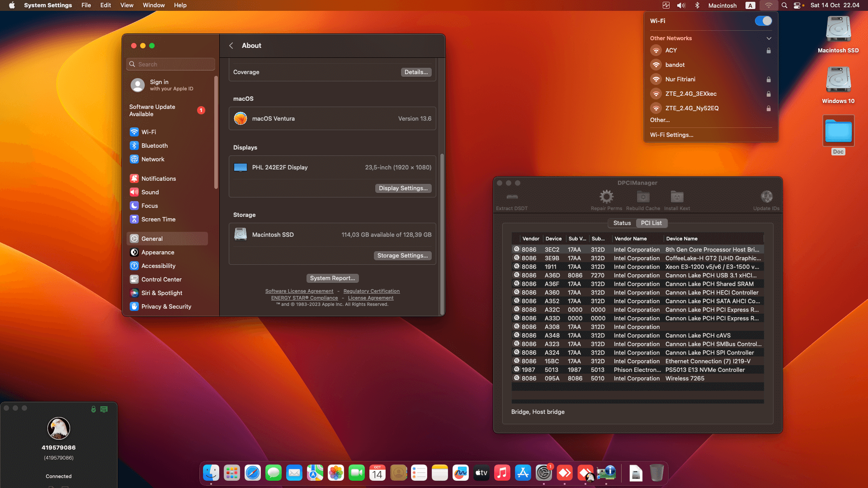Select the Wireless 7265 row in PCI list
Viewport: 868px width, 488px height.
pos(637,379)
